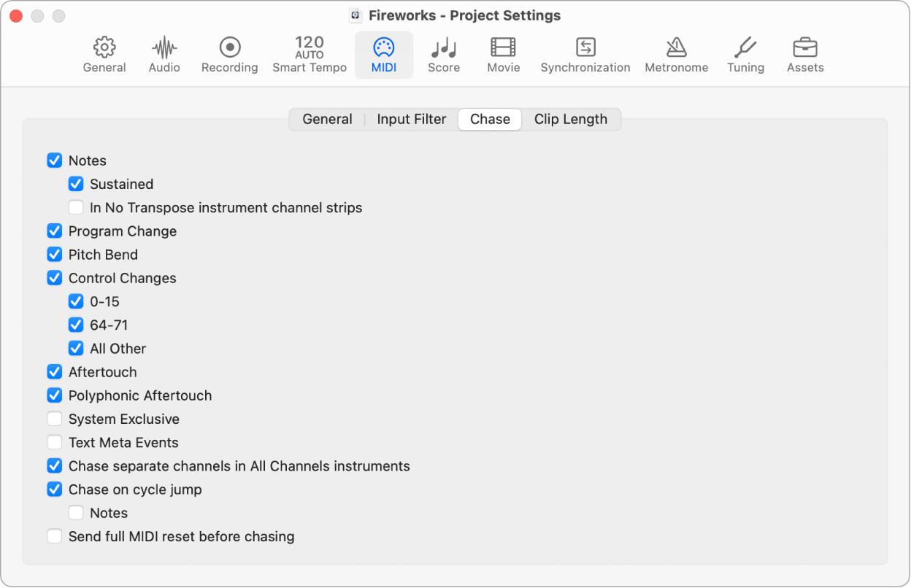Uncheck Chase on cycle jump
The width and height of the screenshot is (911, 588).
pos(54,489)
